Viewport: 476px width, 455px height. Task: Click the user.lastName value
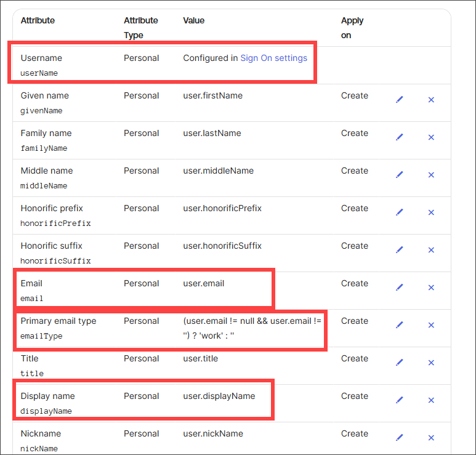pos(212,133)
